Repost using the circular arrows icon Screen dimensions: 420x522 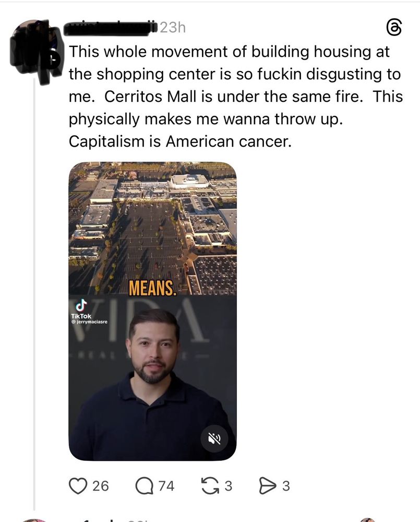coord(210,485)
